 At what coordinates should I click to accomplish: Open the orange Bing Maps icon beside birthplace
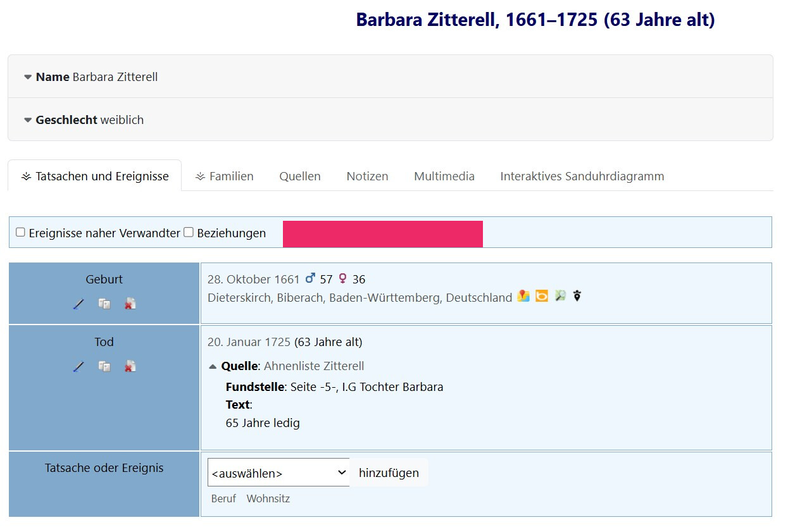(x=542, y=296)
